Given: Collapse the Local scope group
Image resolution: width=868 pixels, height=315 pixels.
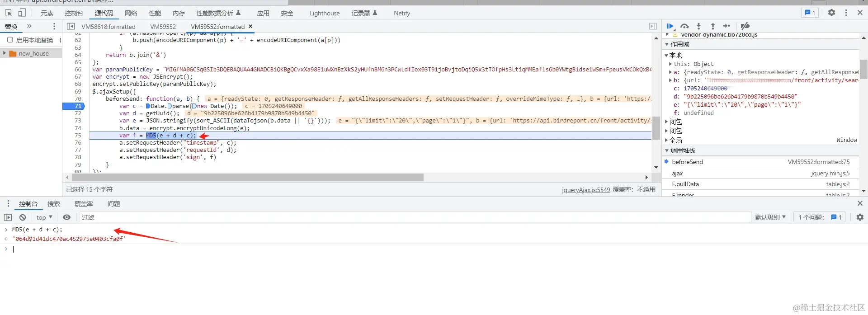Looking at the screenshot, I should [667, 55].
